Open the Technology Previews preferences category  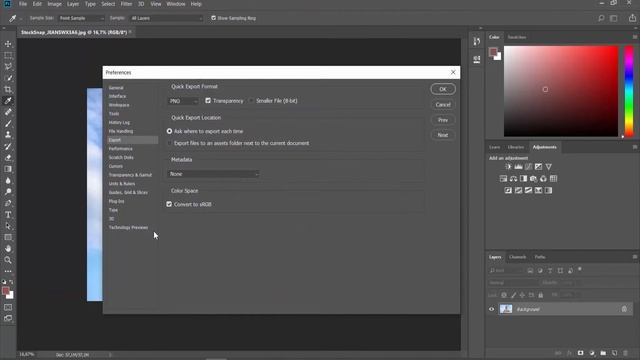(129, 227)
